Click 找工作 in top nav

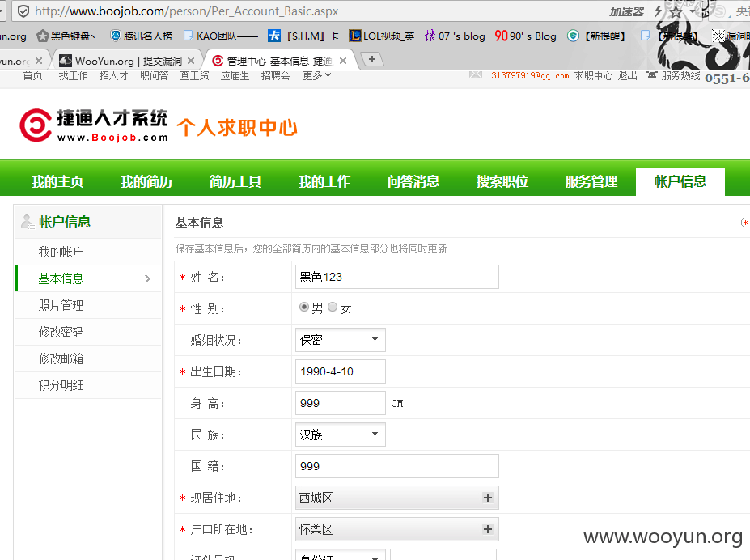[73, 75]
